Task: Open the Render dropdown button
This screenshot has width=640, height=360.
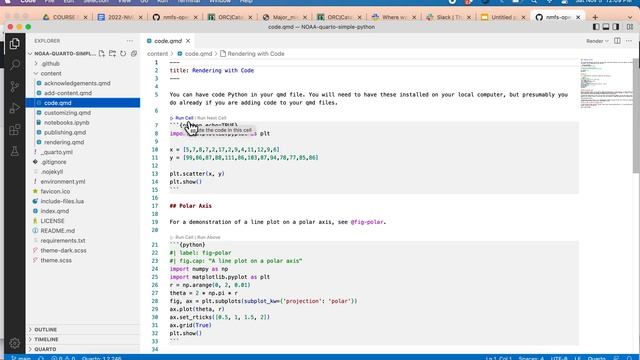Action: [x=597, y=41]
